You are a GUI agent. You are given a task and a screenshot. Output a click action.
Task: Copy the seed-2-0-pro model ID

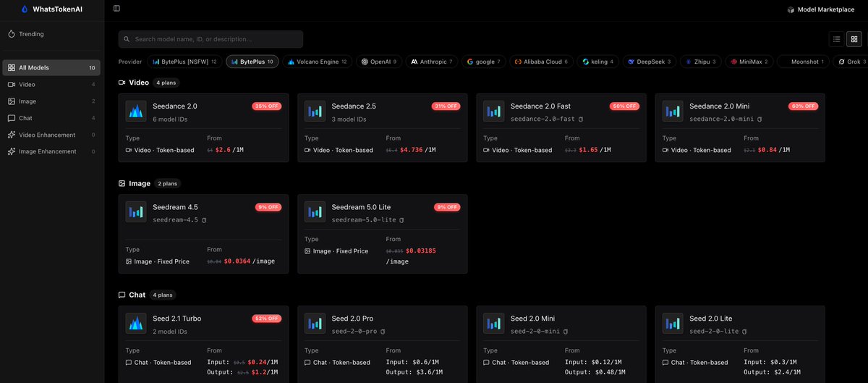point(383,331)
